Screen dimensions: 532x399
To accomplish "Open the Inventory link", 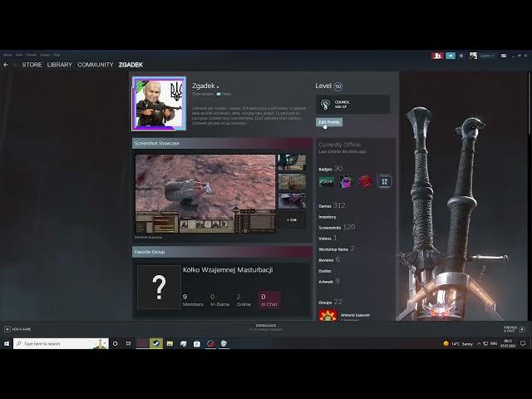I will click(x=327, y=217).
